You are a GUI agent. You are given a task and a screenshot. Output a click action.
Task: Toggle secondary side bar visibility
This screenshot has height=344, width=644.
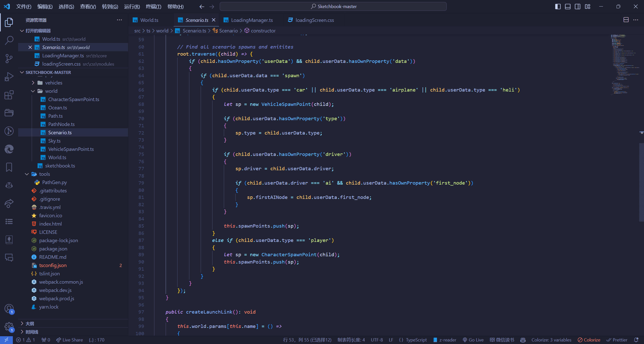(578, 7)
